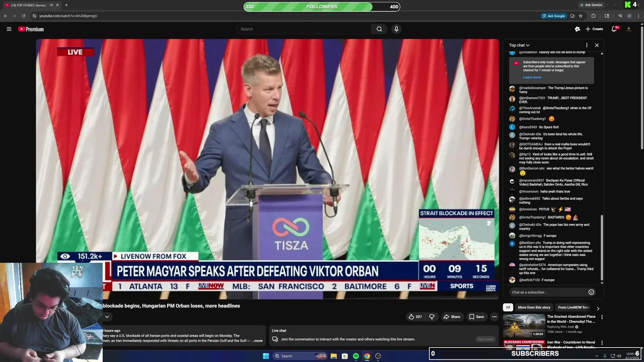Open YouTube notifications bell
The image size is (644, 362).
(614, 29)
